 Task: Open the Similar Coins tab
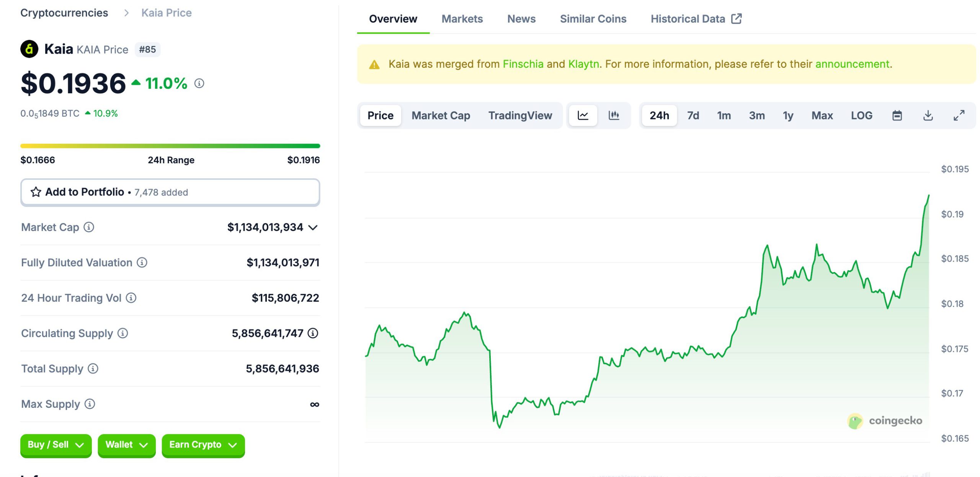coord(593,19)
